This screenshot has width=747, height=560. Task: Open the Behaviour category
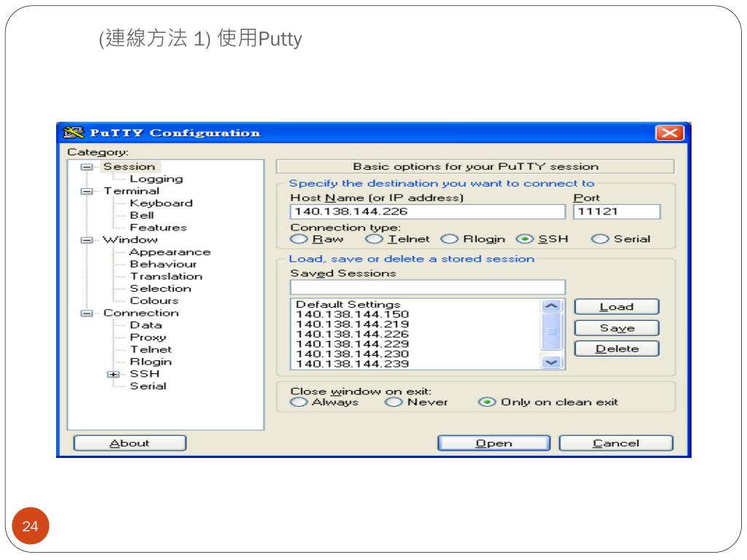click(163, 264)
